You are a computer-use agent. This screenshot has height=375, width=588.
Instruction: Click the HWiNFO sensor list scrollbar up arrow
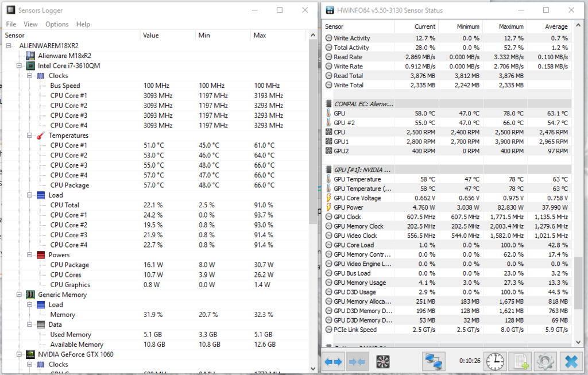click(x=578, y=25)
